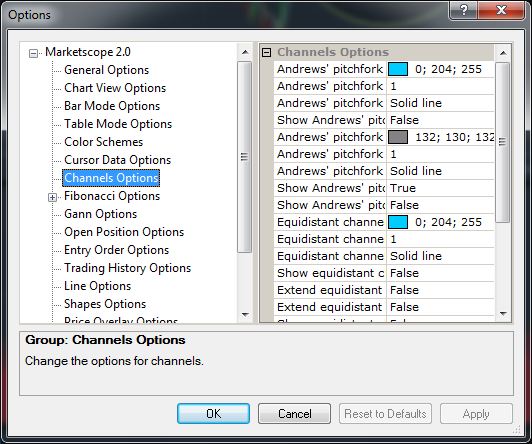The image size is (532, 444).
Task: Pick the gray 132; 130; 132 color swatch
Action: coord(398,137)
